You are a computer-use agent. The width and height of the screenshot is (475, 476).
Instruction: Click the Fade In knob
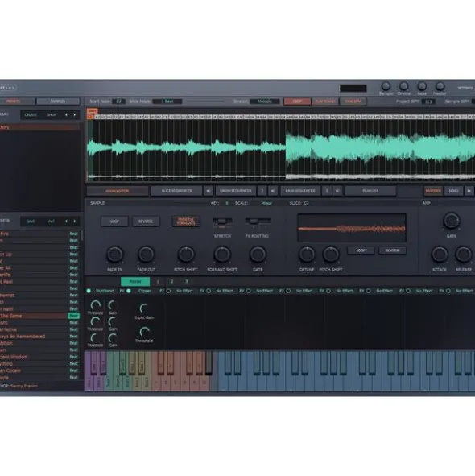[115, 255]
